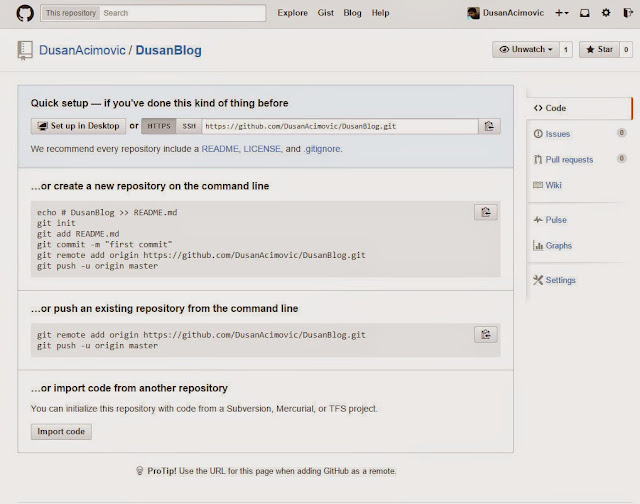Switch clone protocol to SSH
Screen dimensions: 640x504
click(x=189, y=126)
